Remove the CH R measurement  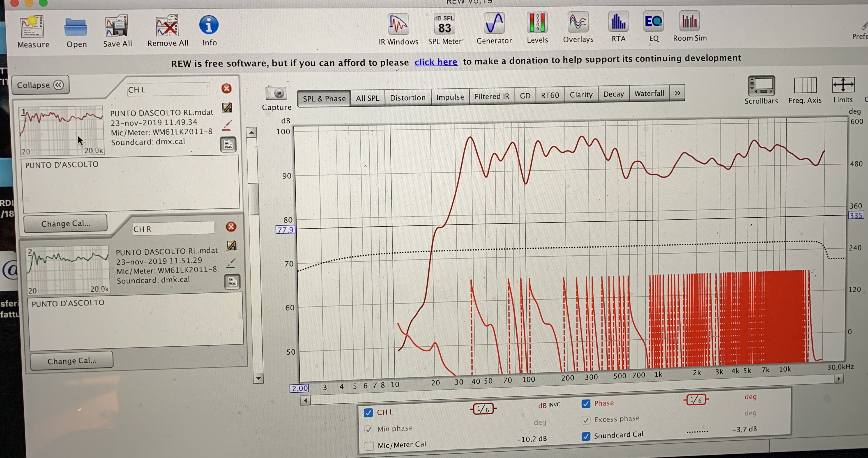(231, 227)
